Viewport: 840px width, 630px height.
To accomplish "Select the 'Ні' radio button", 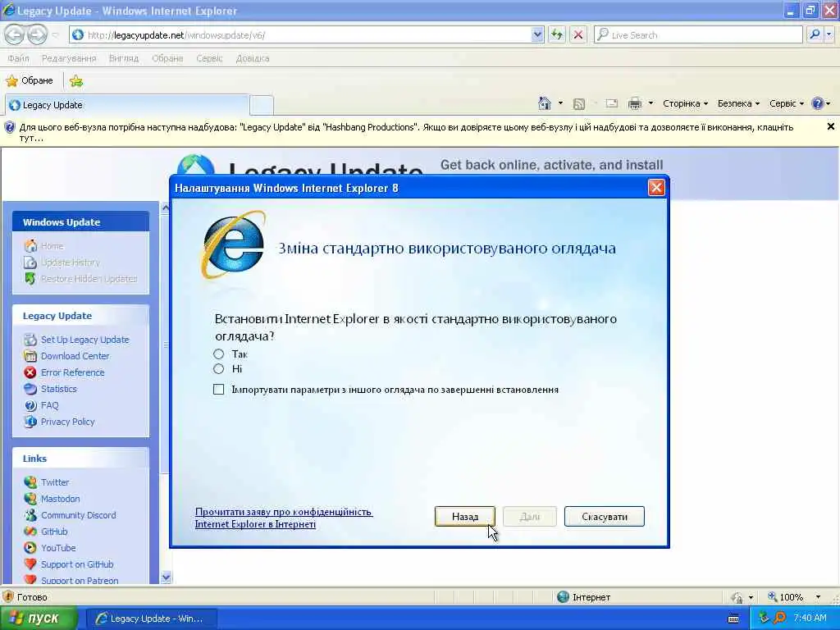I will [218, 369].
